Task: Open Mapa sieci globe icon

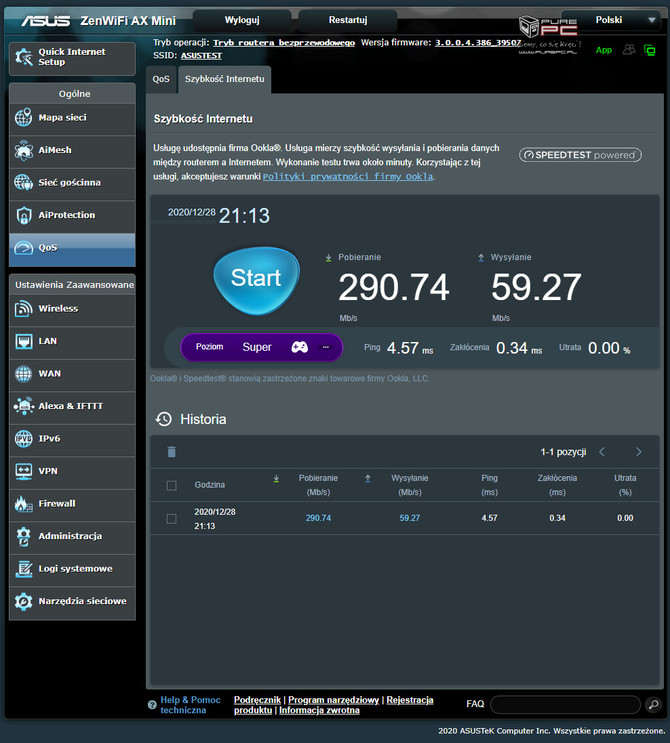Action: 23,118
